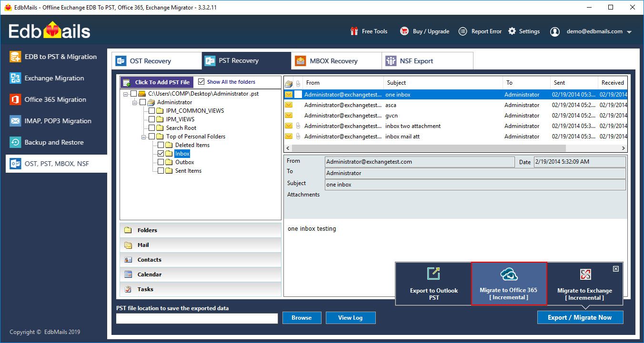644x343 pixels.
Task: Click the Office 365 Migration icon
Action: (x=15, y=99)
